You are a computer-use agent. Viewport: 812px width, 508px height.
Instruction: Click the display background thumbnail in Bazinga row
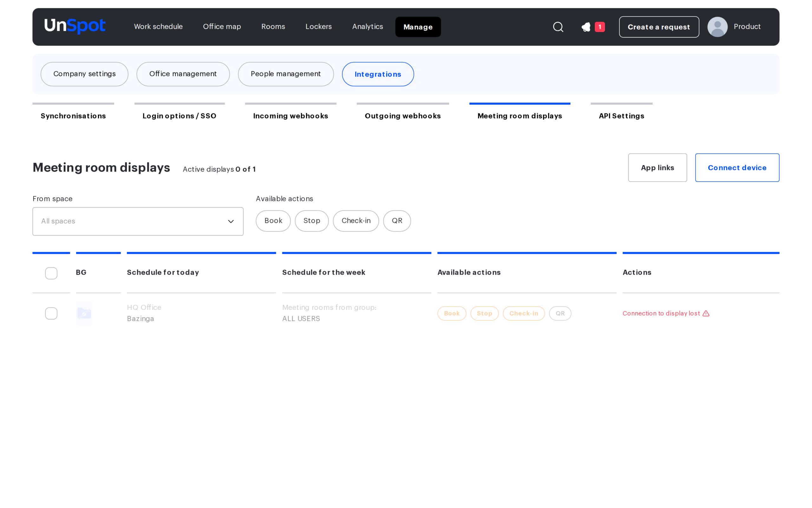(84, 313)
